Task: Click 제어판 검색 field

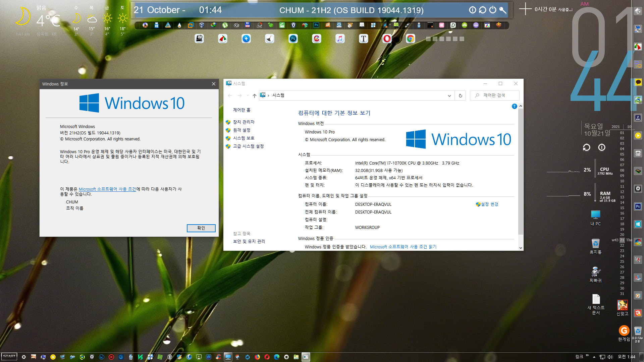Action: click(495, 96)
